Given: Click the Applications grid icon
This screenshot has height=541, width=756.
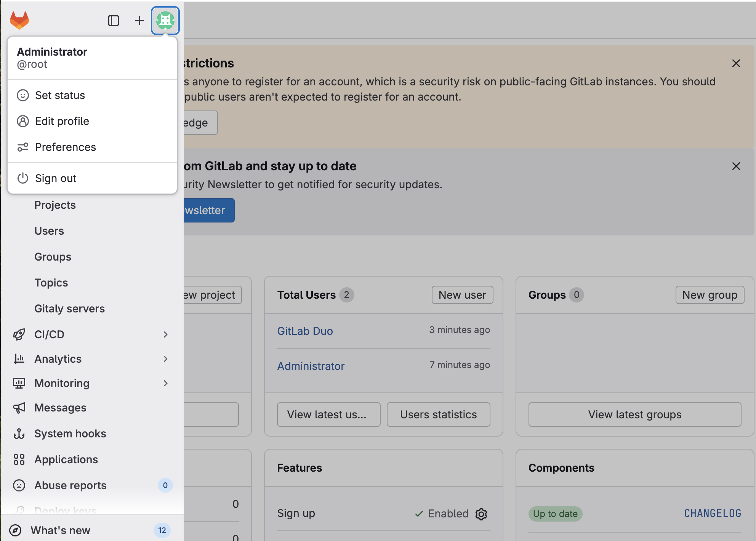Looking at the screenshot, I should (x=19, y=459).
